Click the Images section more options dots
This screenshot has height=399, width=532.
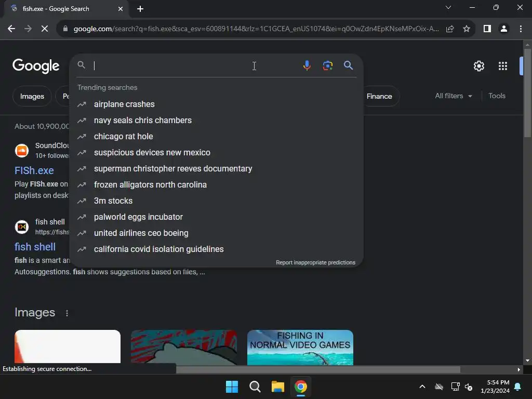point(67,313)
